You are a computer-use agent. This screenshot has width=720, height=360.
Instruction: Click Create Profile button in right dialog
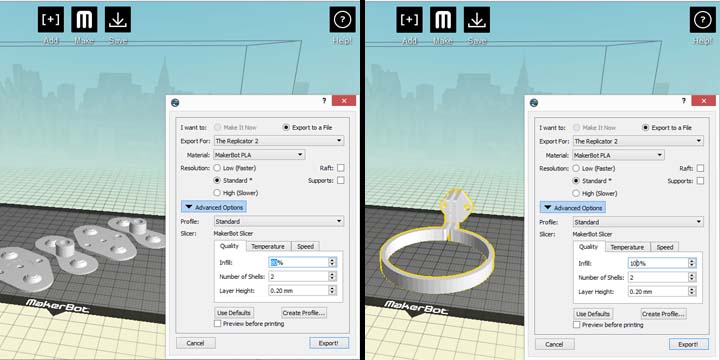click(x=663, y=314)
